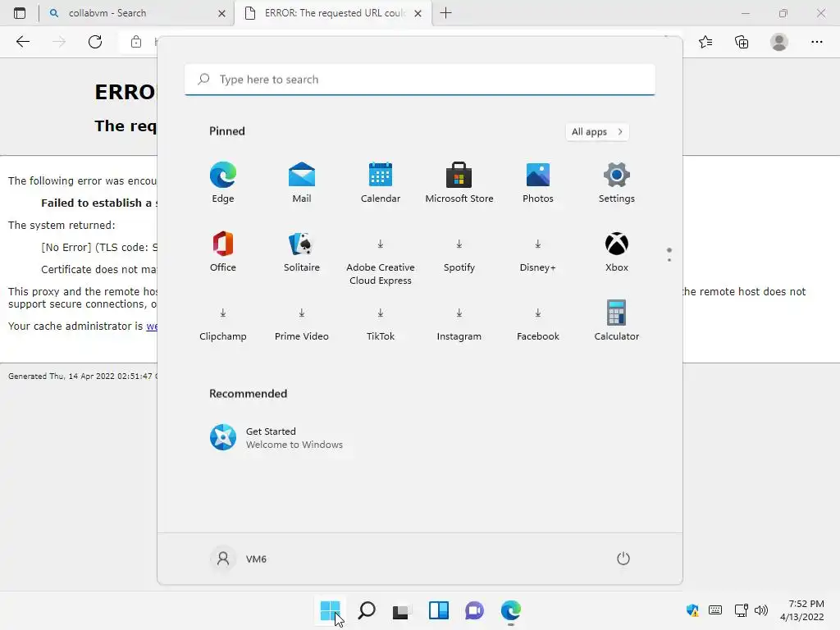Open the Edge profile icon
This screenshot has width=840, height=630.
[x=779, y=42]
